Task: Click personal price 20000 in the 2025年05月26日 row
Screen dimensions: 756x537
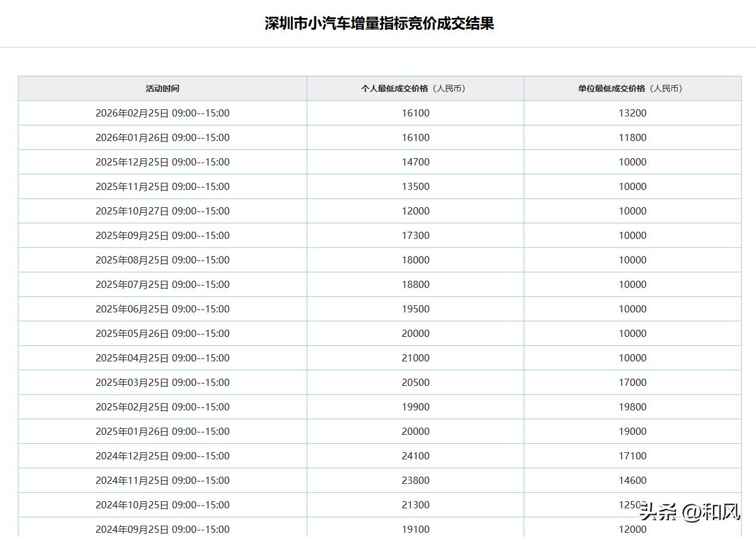Action: (415, 333)
